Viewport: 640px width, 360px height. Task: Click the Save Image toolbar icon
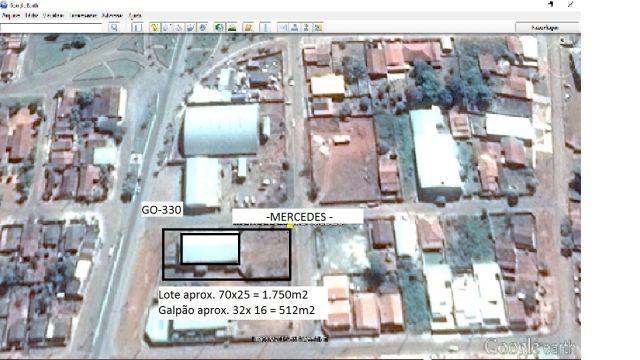[x=306, y=28]
